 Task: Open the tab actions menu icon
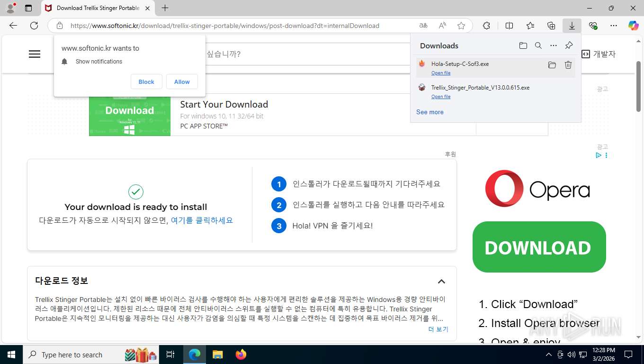coord(28,8)
